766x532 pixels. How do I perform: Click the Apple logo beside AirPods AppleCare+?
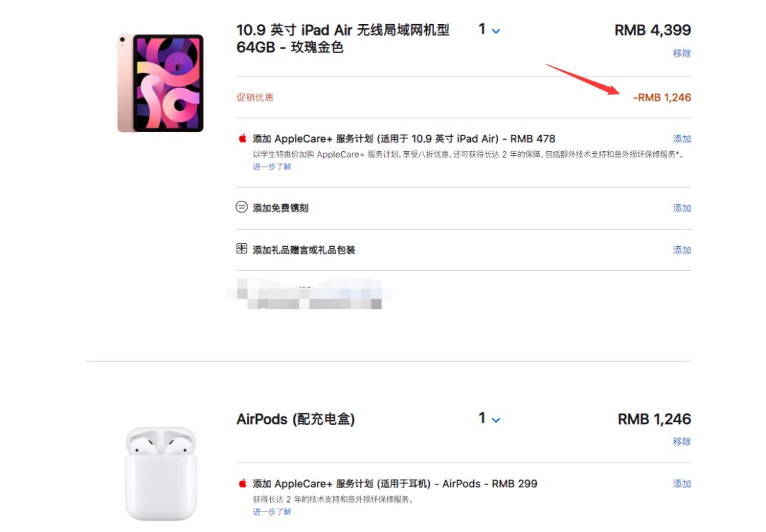click(x=243, y=483)
